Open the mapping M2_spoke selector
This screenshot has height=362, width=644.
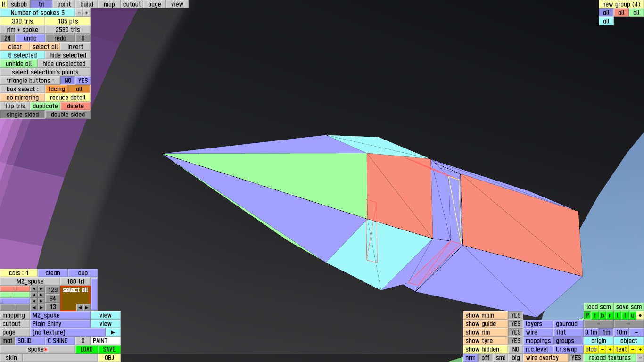pos(60,315)
